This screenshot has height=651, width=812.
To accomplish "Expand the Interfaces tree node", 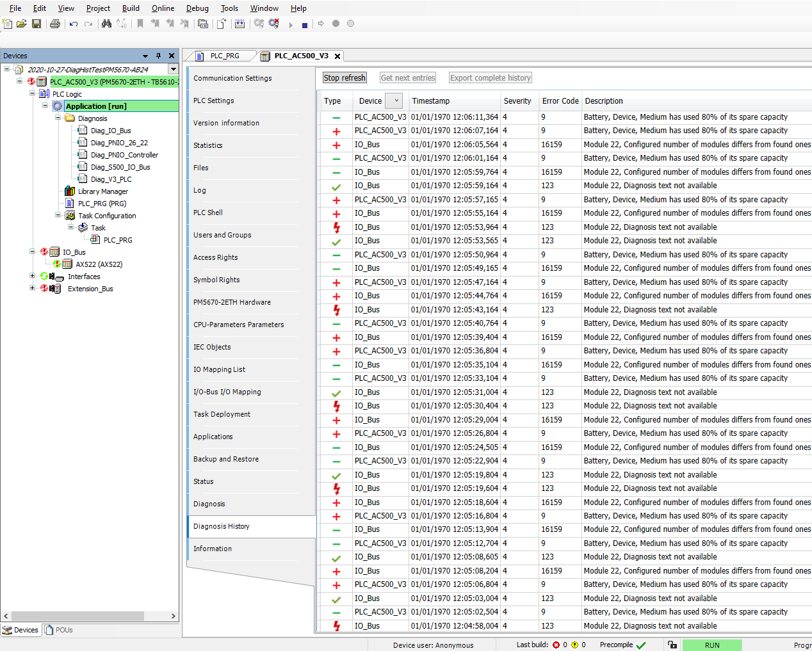I will pos(32,277).
